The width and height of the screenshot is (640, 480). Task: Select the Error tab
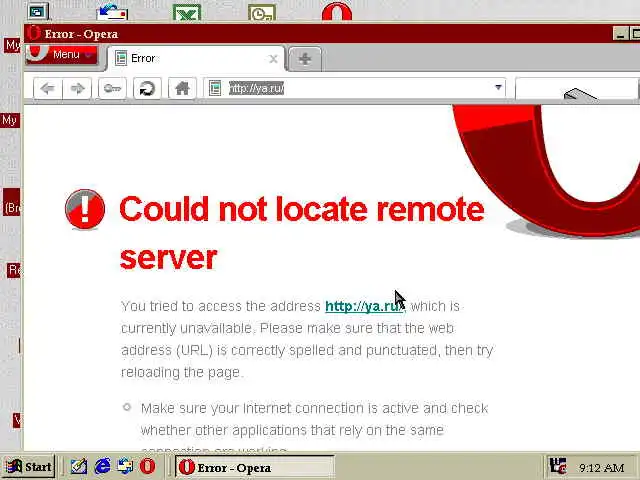tap(196, 59)
